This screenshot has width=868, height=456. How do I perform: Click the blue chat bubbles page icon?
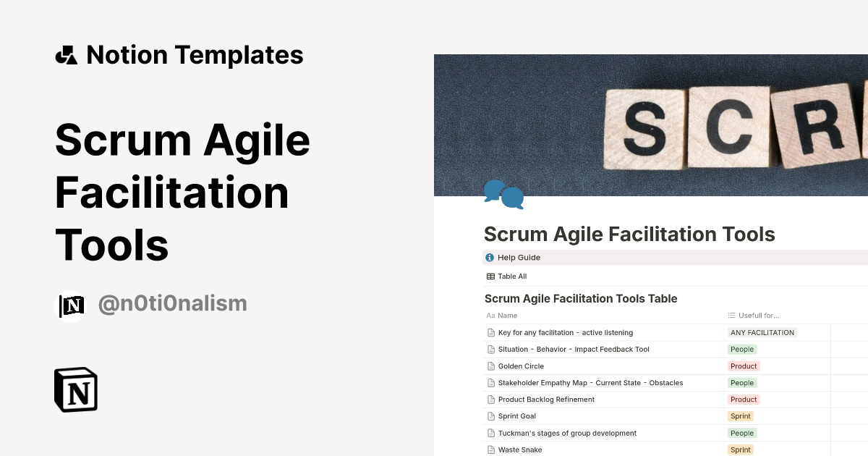tap(503, 194)
